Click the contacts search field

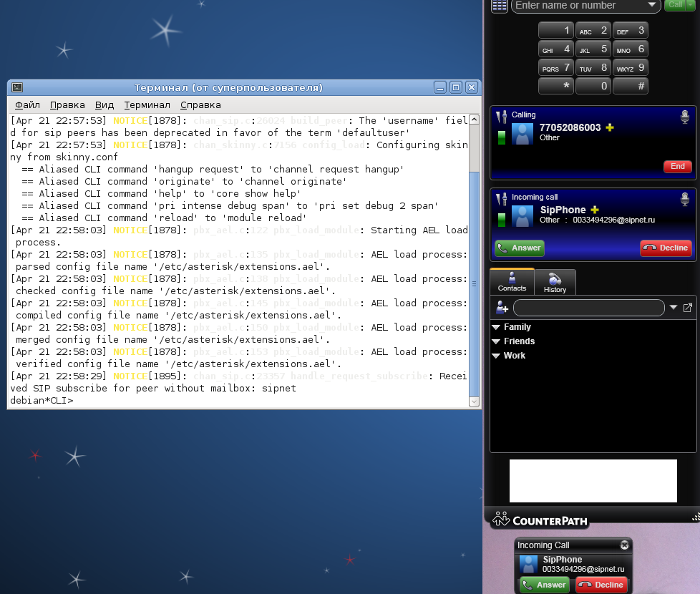[x=588, y=308]
